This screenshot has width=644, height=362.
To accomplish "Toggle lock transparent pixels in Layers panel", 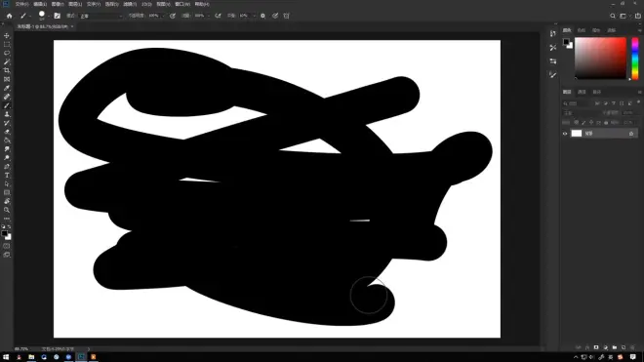I will click(x=577, y=122).
